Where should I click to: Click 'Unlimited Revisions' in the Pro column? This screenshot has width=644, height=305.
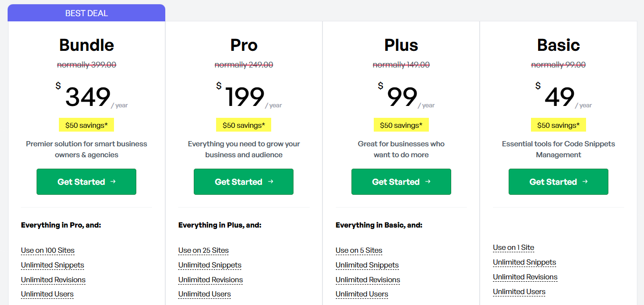coord(210,280)
